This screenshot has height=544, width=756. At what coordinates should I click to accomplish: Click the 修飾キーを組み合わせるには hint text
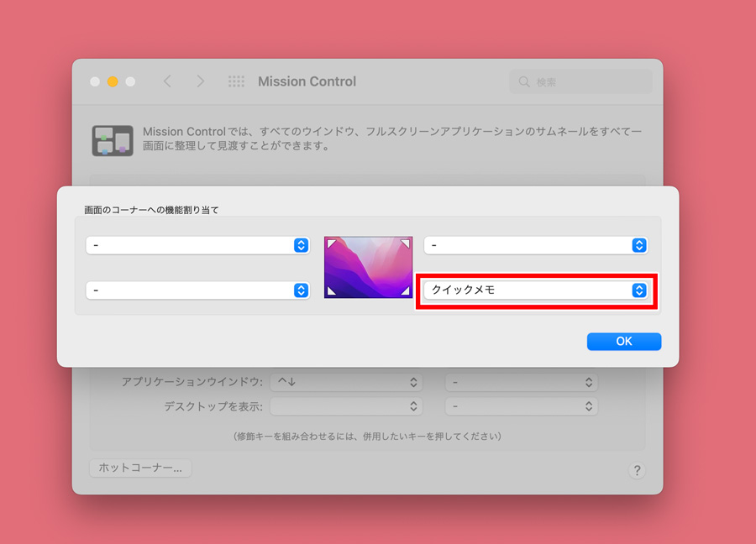coord(367,436)
